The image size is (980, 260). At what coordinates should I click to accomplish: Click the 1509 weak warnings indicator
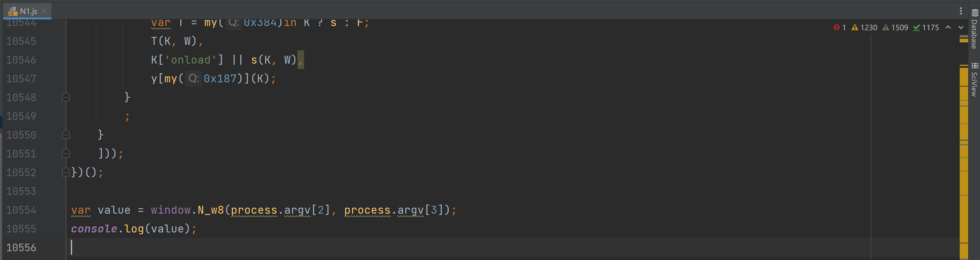coord(895,28)
